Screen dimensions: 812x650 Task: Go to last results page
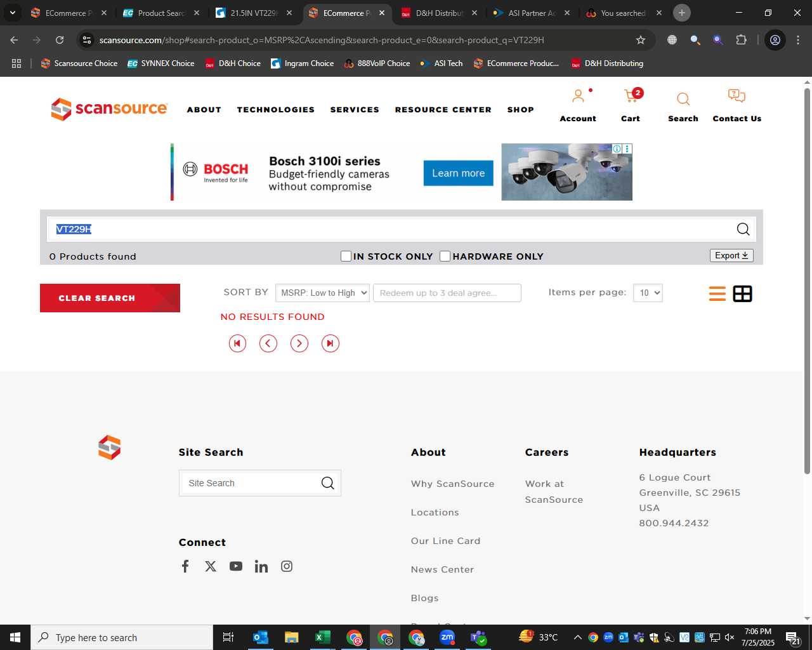pos(331,343)
